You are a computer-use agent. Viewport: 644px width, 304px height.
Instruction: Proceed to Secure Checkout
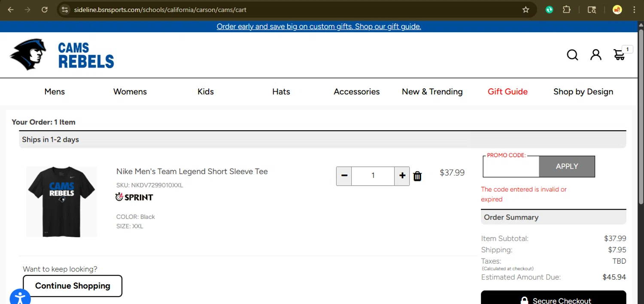[553, 298]
